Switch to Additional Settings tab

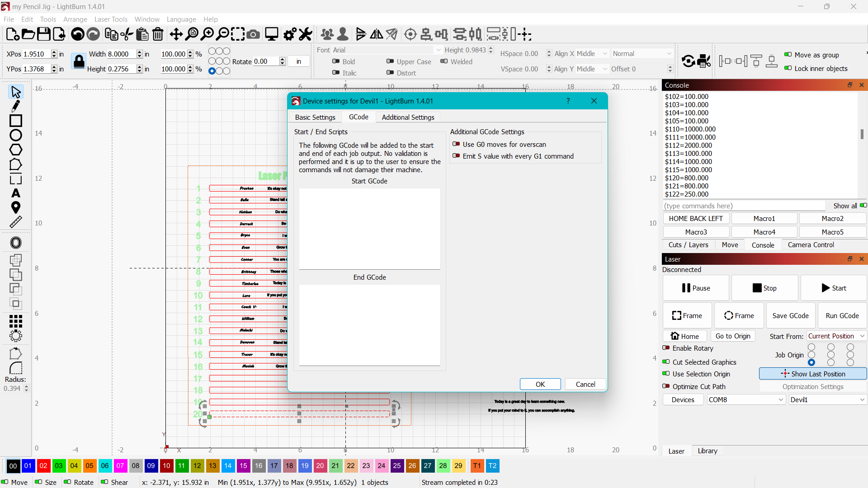[x=408, y=117]
